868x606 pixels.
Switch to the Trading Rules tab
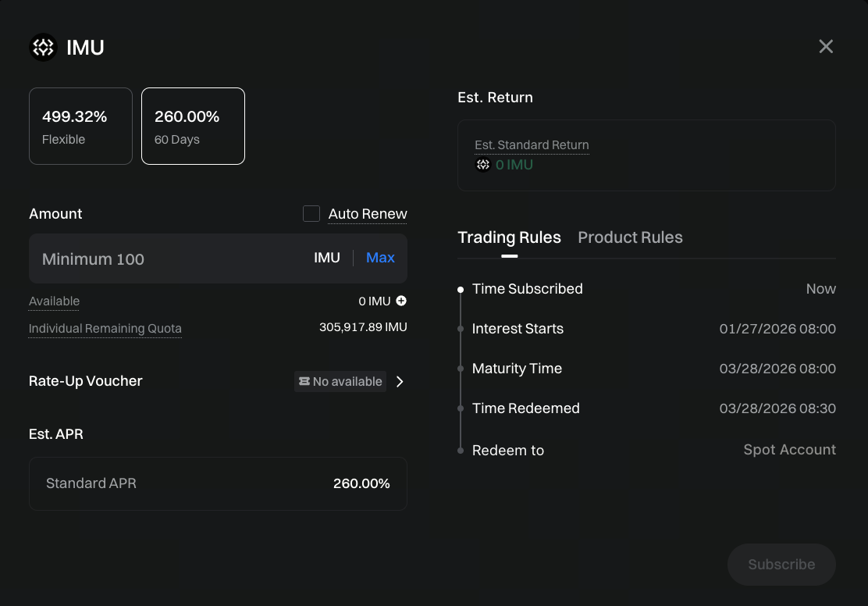point(509,237)
